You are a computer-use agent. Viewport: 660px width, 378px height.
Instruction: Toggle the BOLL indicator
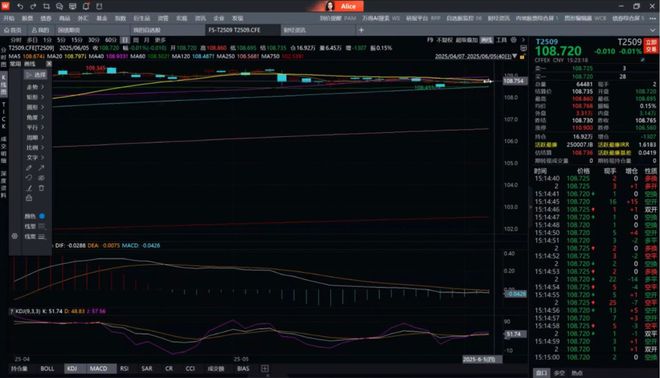click(x=47, y=368)
